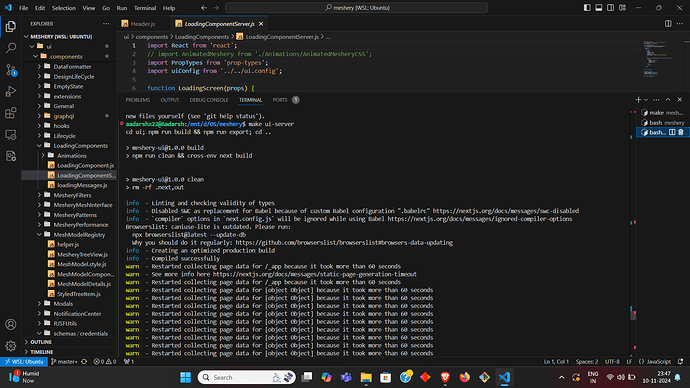Click the Explorer more actions ellipsis
This screenshot has height=388, width=690.
[x=106, y=24]
